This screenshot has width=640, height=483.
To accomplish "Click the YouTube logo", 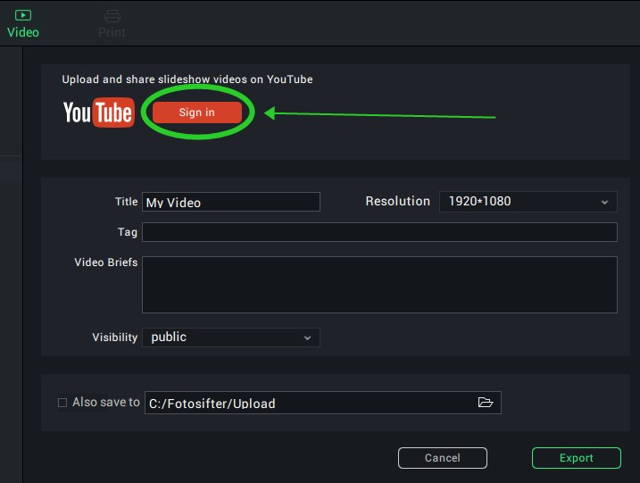I will (99, 112).
